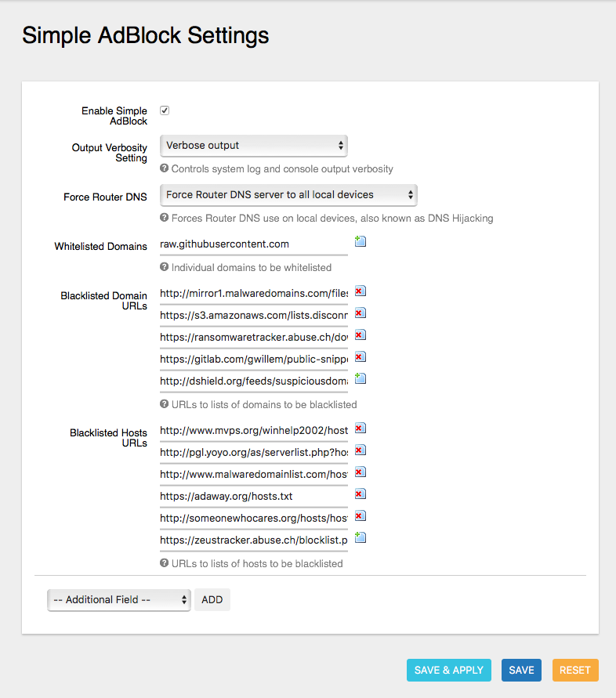Add another blacklisted domain URL row
The width and height of the screenshot is (616, 698).
[360, 378]
